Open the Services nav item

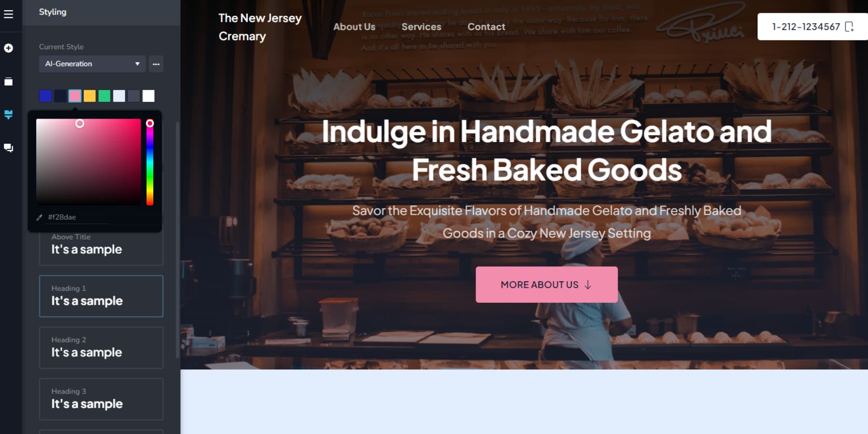[x=421, y=27]
